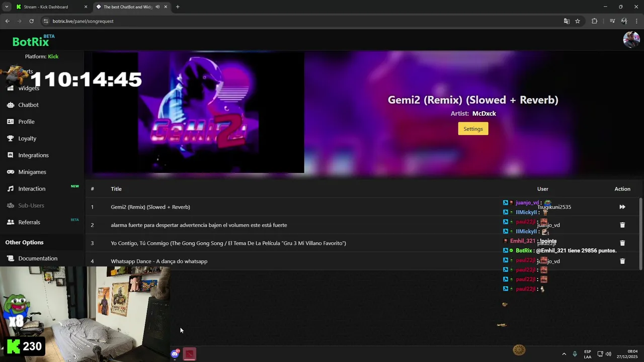Click the Gemi2 album art thumbnail

click(x=198, y=113)
